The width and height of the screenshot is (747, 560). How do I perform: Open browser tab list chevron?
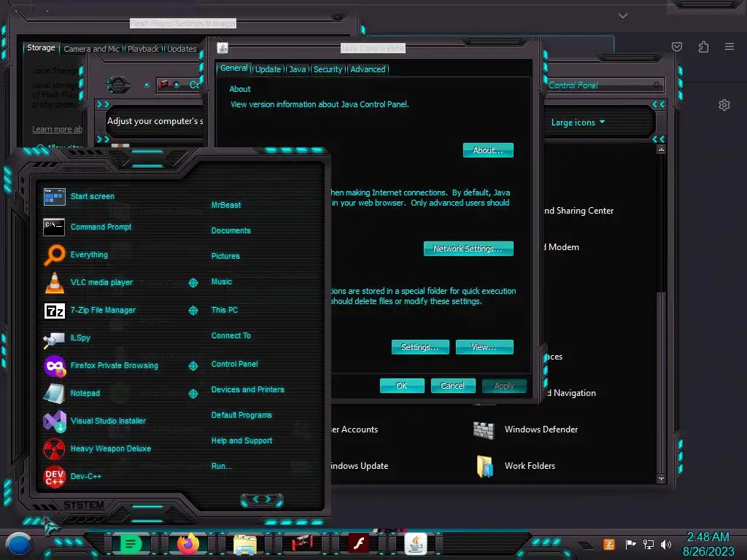pos(623,16)
